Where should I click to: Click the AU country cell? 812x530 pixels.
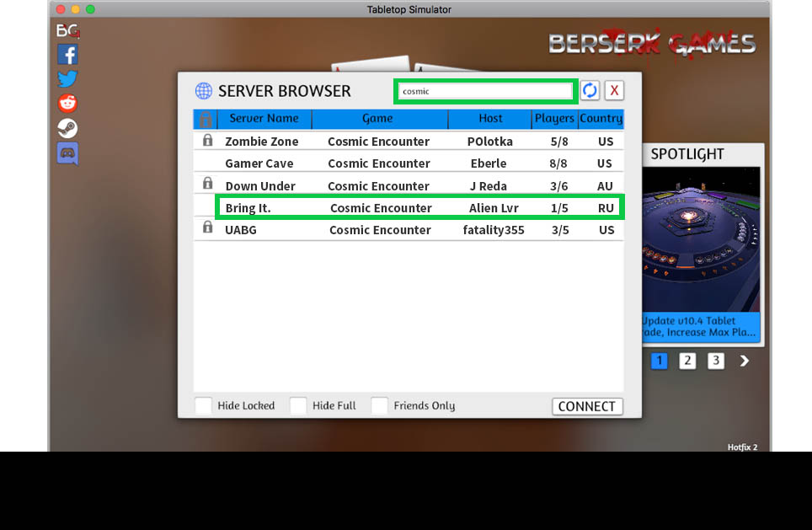pos(605,186)
